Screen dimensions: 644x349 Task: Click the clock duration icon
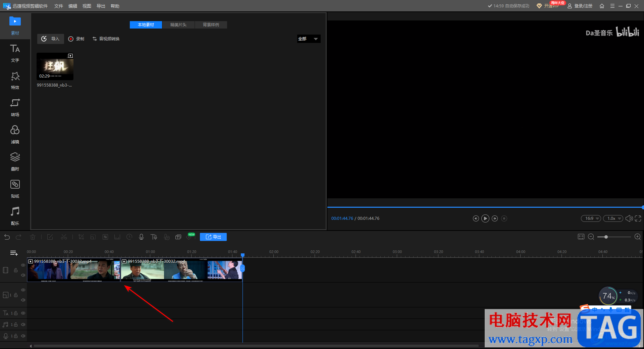[x=129, y=237]
